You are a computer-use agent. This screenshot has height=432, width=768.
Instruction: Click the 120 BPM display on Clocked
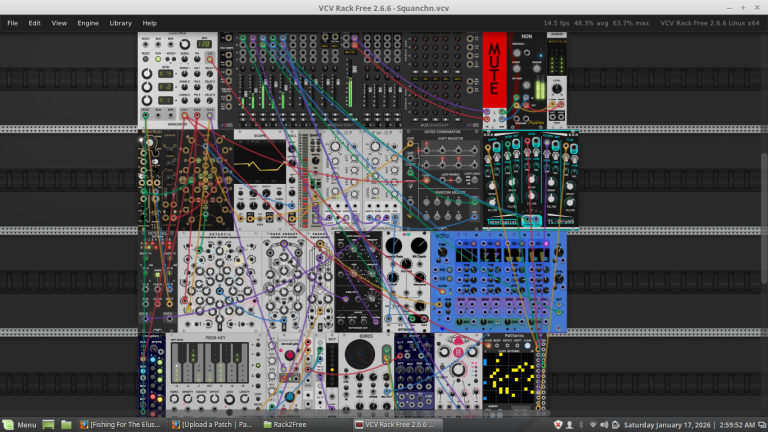tap(205, 44)
